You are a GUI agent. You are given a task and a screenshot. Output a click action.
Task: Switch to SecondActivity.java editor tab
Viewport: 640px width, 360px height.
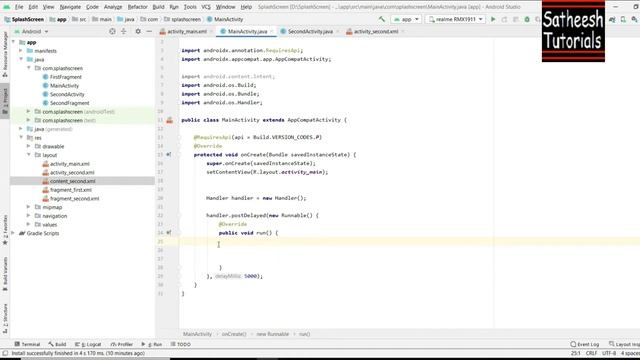(310, 31)
